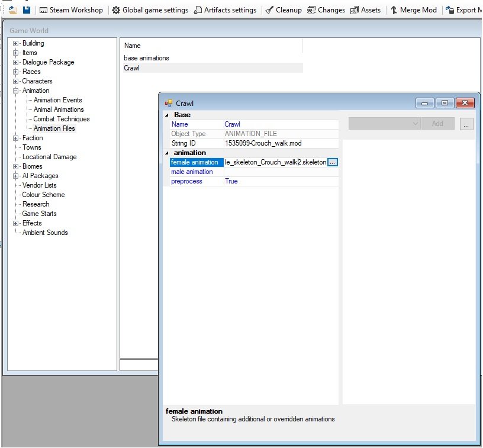This screenshot has height=448, width=483.
Task: Select Animation Files in the tree
Action: click(x=54, y=128)
